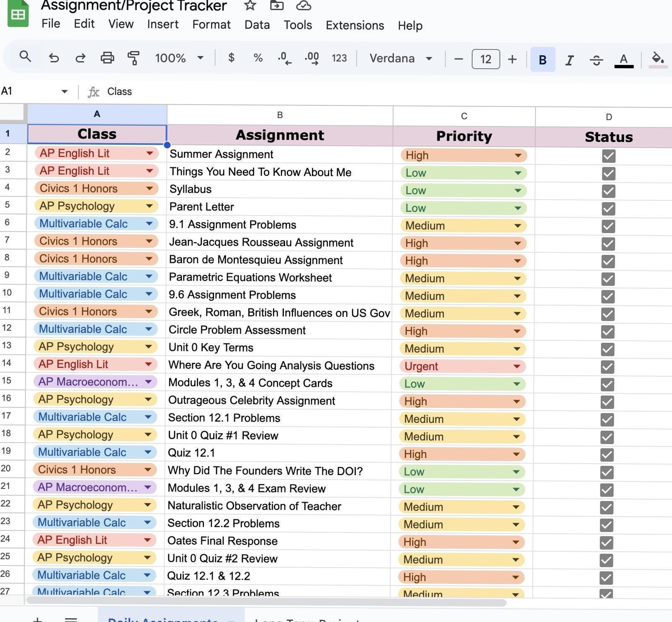Screen dimensions: 672x622
Task: Switch to the Long Term Project tab
Action: click(307, 620)
